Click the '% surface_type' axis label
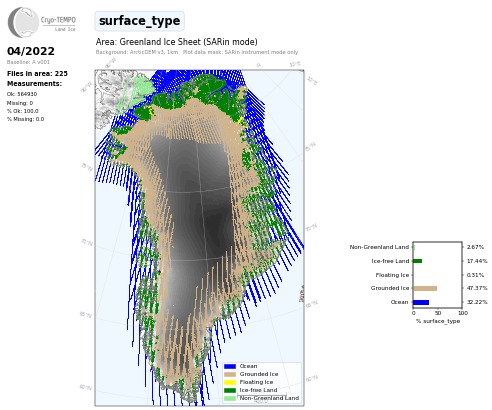This screenshot has width=492, height=410. click(438, 321)
